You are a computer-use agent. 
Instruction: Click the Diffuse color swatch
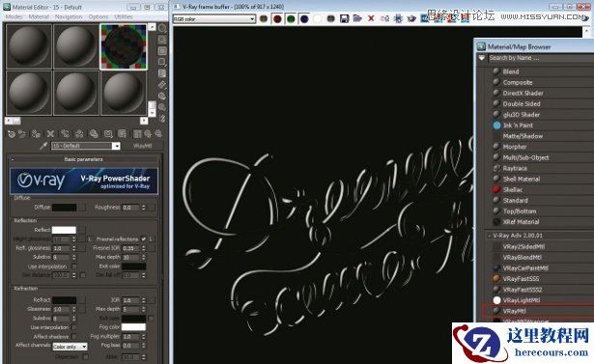point(64,208)
